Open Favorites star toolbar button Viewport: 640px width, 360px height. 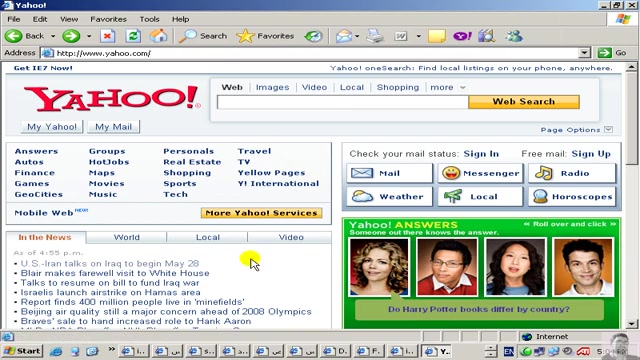265,36
